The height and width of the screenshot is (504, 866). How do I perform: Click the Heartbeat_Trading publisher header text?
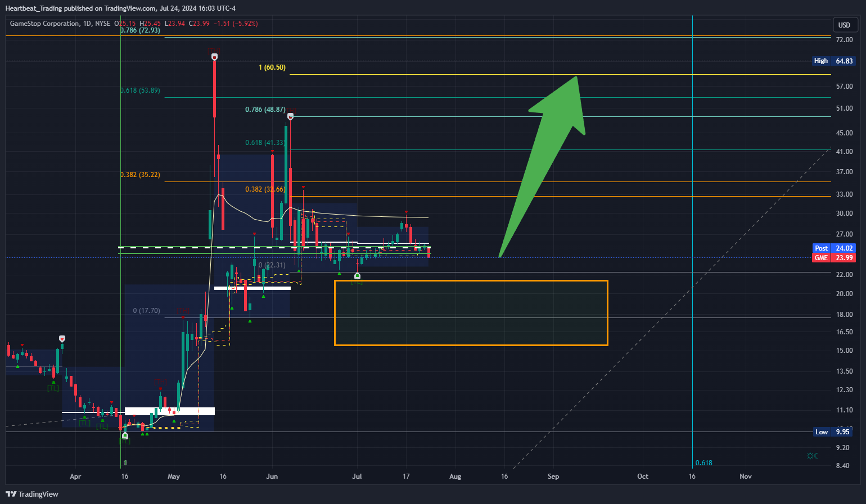[x=120, y=8]
